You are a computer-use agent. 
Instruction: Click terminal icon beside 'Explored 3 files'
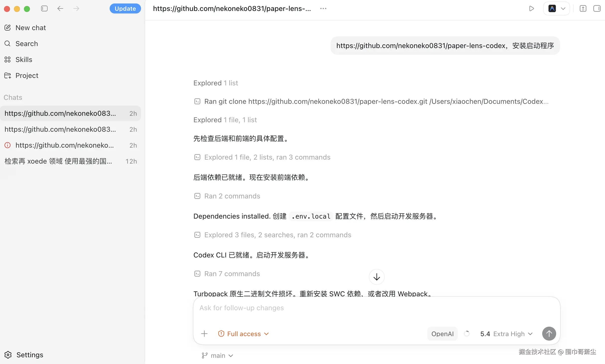(x=197, y=235)
